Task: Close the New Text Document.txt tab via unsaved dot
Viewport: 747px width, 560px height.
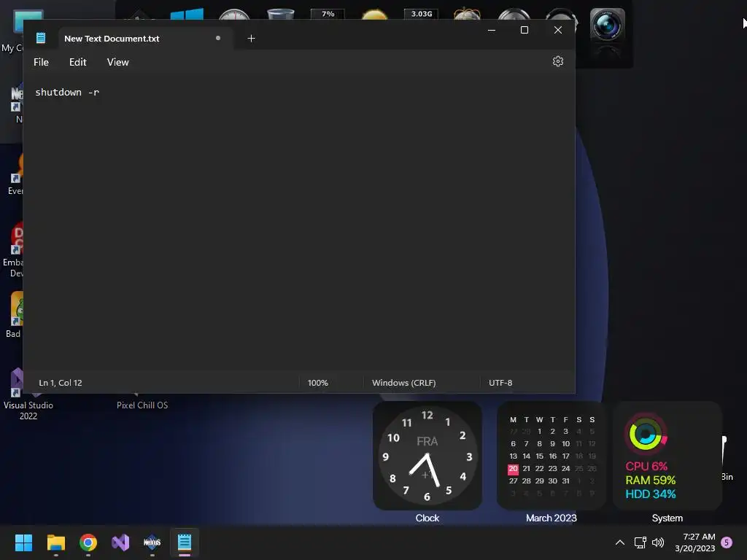Action: (x=217, y=38)
